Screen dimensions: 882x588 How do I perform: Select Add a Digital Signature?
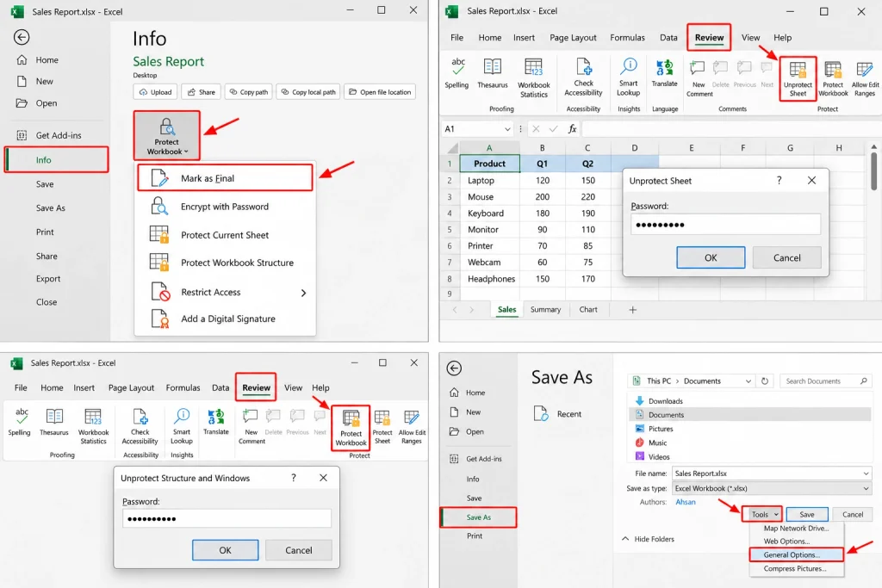225,319
